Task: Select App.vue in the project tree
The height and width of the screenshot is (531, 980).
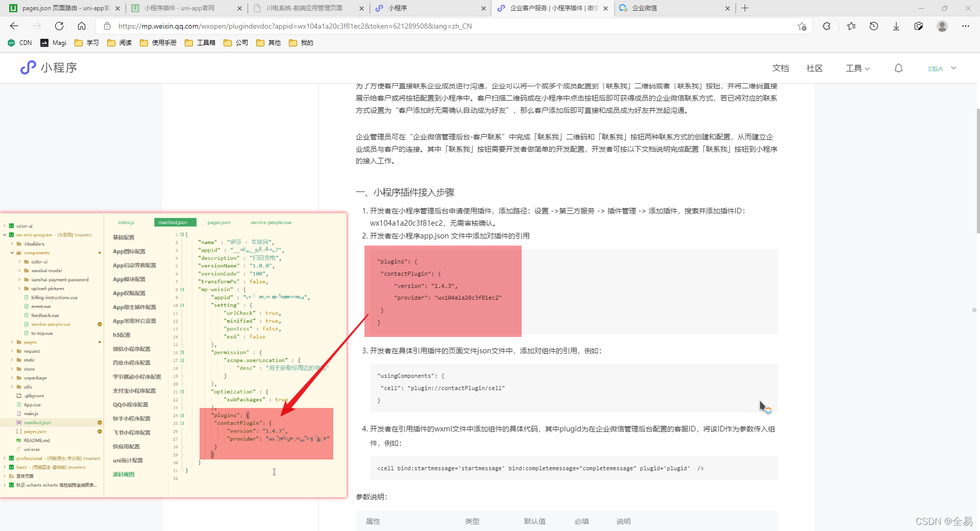Action: coord(32,405)
